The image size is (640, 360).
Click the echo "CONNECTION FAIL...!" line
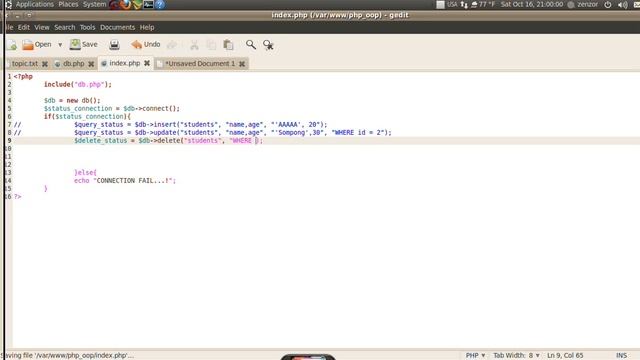pyautogui.click(x=125, y=181)
